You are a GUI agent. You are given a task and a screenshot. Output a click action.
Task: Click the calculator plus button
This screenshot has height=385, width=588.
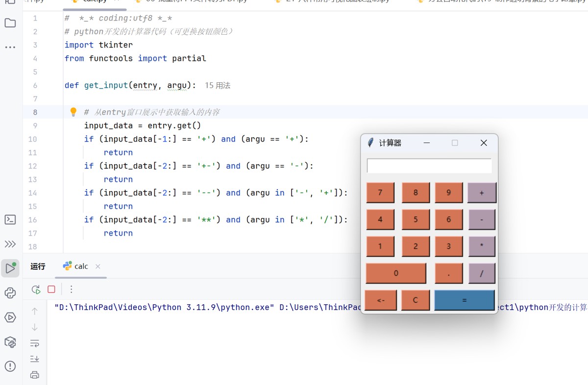[482, 192]
